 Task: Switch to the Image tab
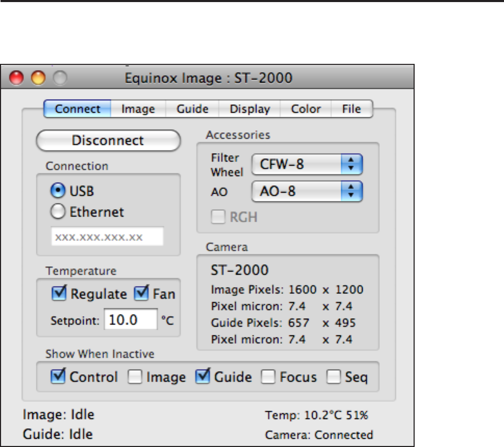coord(138,109)
